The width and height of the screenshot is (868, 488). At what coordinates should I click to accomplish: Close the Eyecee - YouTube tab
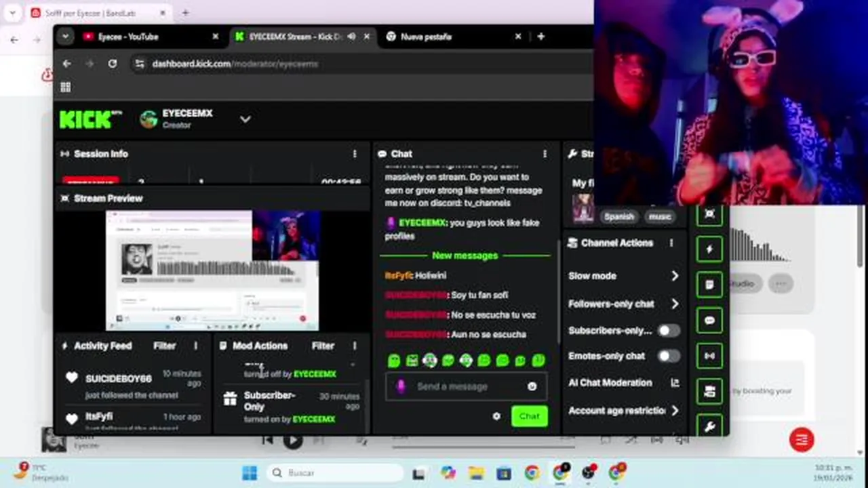point(216,37)
